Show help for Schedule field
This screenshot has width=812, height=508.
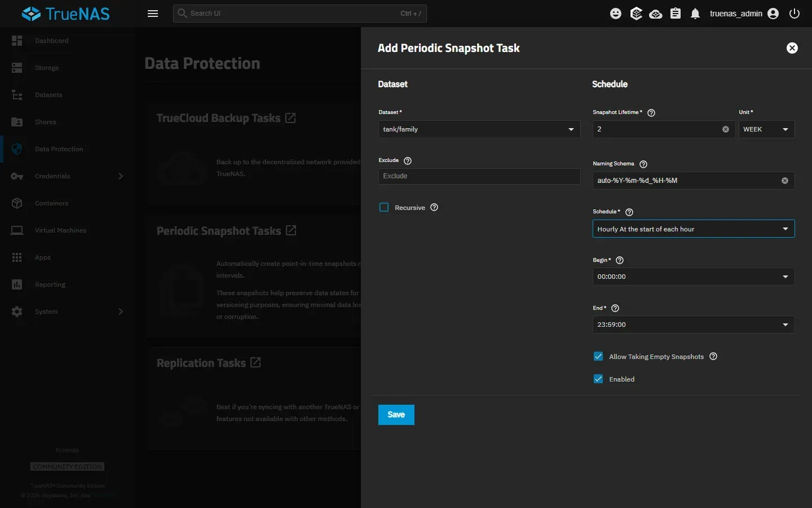(x=629, y=212)
